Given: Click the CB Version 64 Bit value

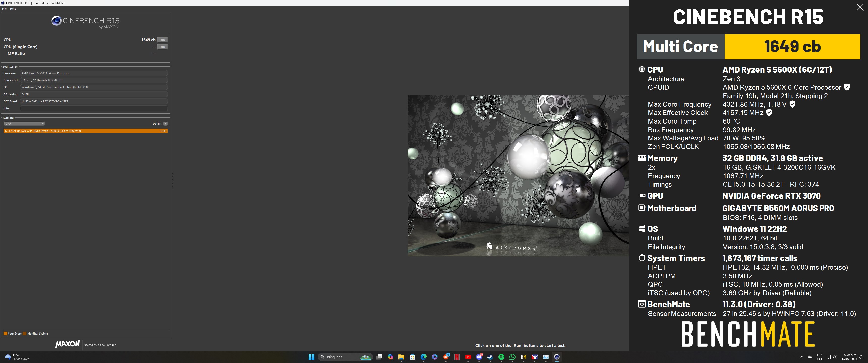Looking at the screenshot, I should 94,94.
